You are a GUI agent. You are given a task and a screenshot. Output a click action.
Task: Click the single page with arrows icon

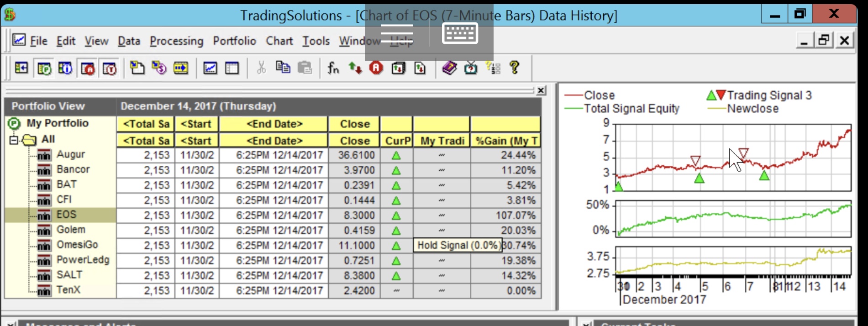pos(420,68)
